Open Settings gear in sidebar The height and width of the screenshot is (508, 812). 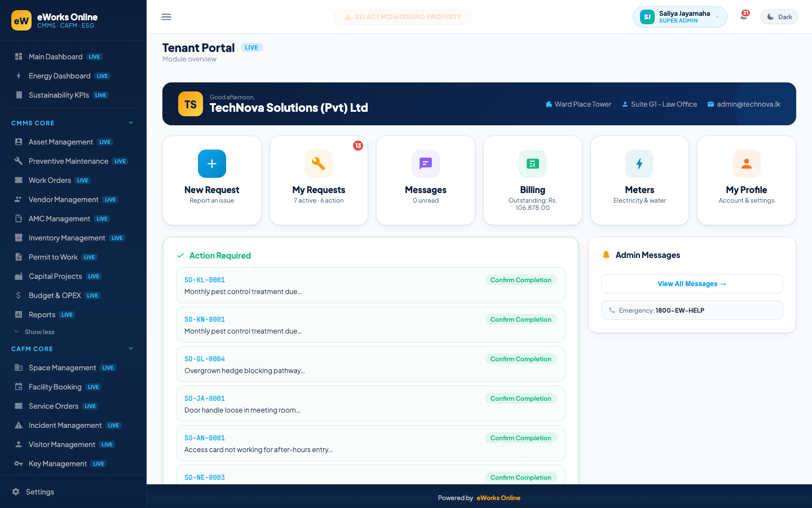point(16,492)
